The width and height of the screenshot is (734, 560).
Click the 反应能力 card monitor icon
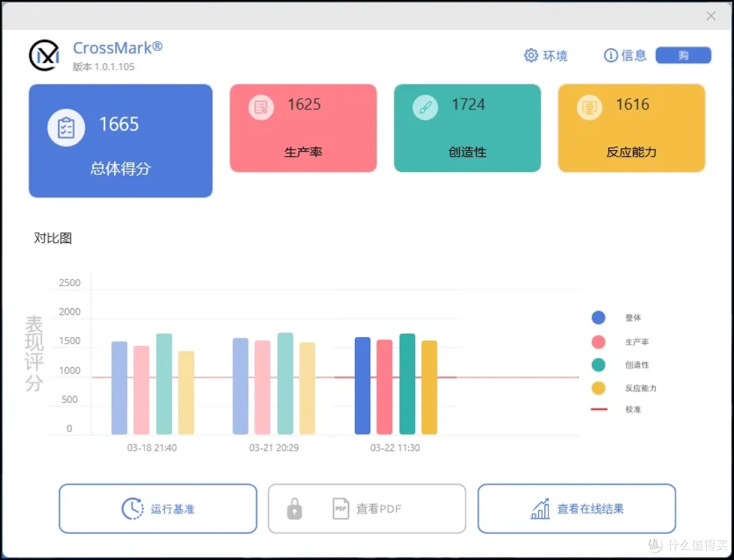589,107
